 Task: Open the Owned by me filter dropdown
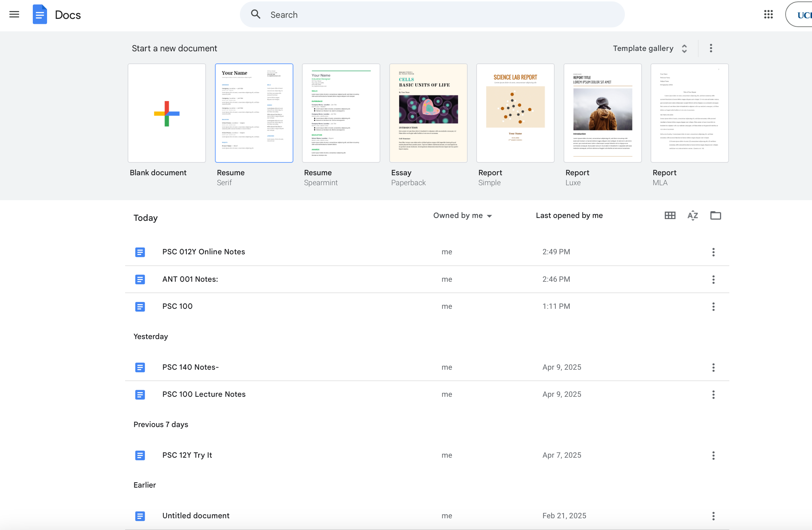(462, 215)
